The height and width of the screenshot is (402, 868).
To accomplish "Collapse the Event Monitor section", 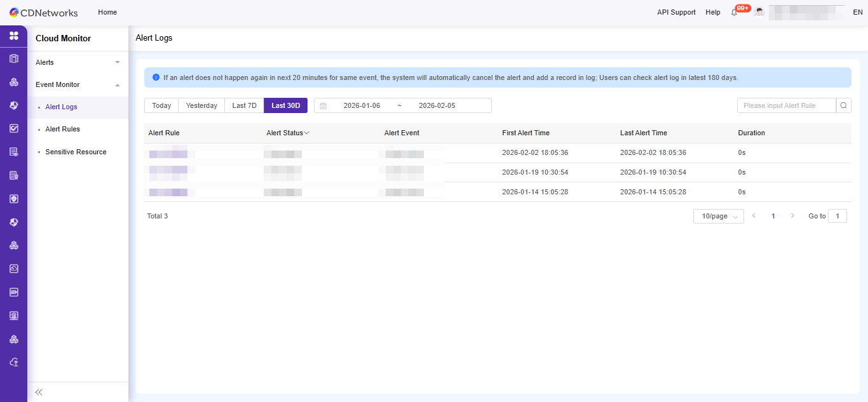I will coord(78,84).
